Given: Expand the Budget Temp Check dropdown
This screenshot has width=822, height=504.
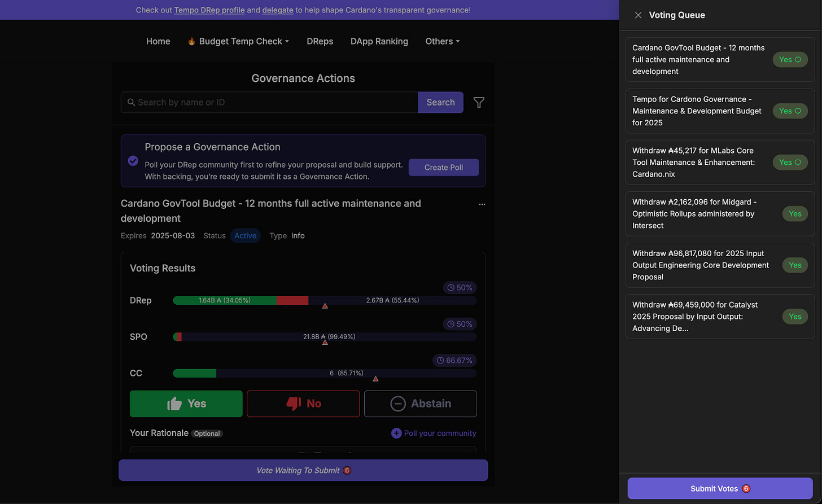Looking at the screenshot, I should 238,41.
